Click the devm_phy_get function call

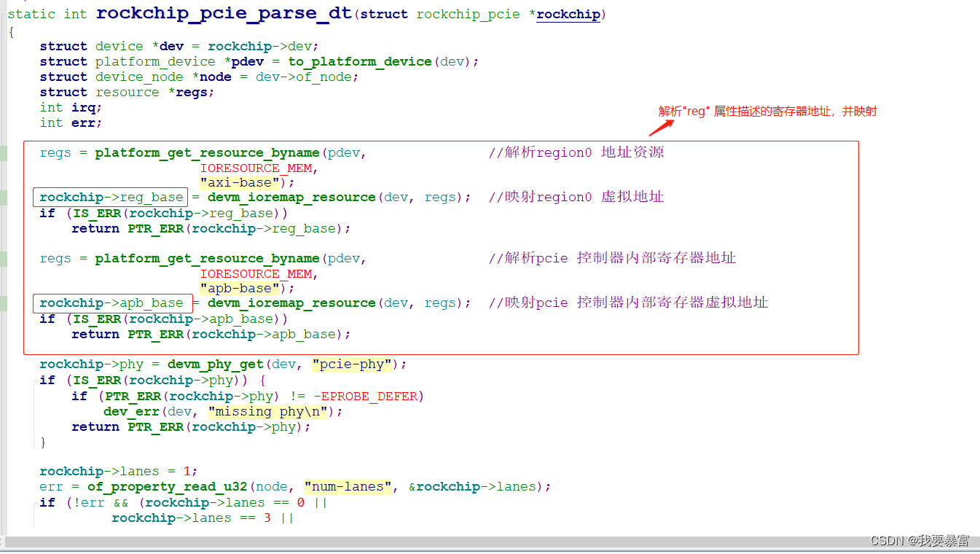click(x=216, y=364)
